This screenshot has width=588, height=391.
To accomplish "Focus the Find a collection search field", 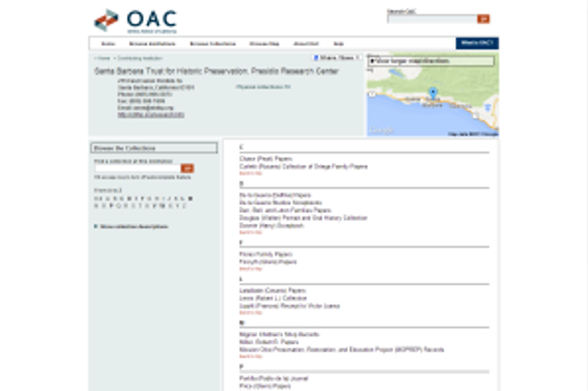I will pos(137,169).
